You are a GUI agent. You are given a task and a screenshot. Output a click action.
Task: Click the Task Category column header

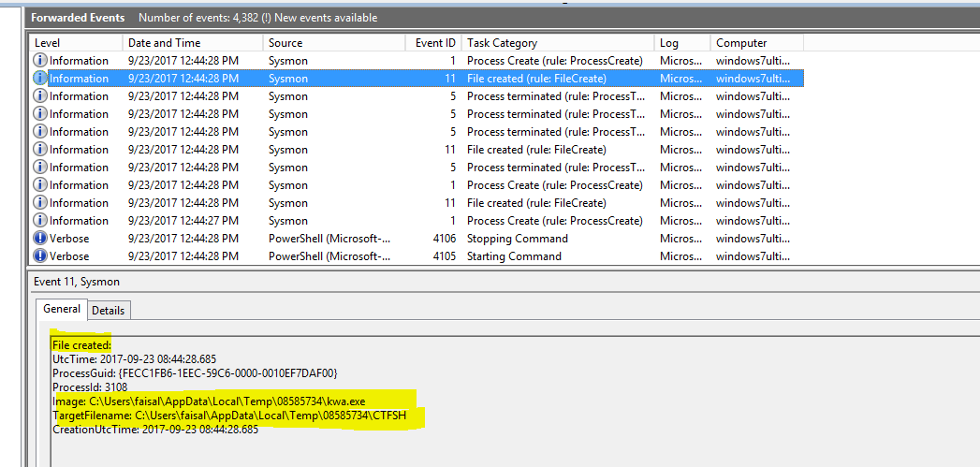tap(557, 43)
